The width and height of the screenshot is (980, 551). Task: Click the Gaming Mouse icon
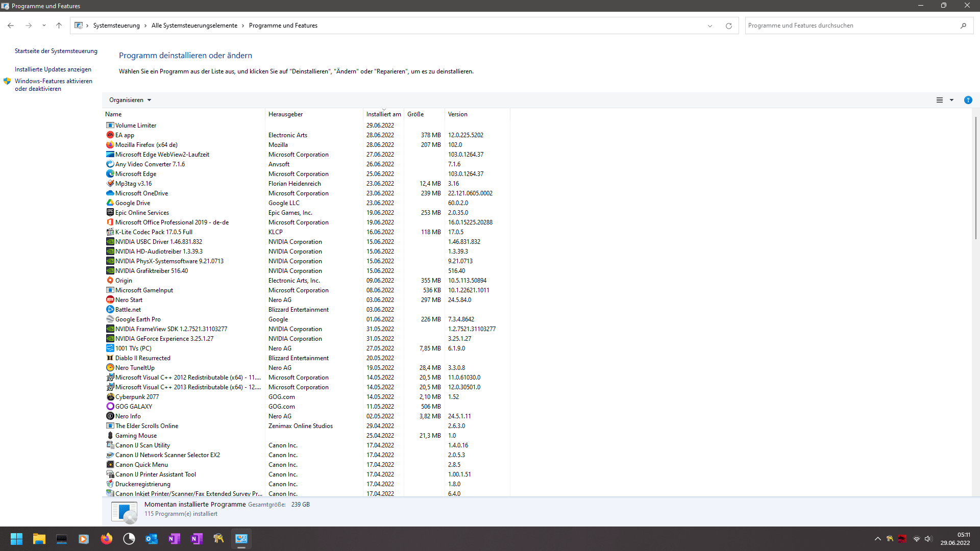click(110, 436)
